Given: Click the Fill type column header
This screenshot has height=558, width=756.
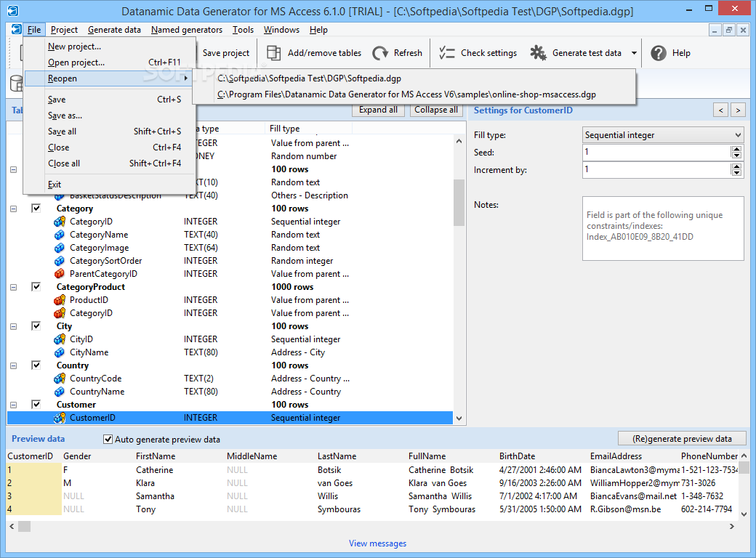Looking at the screenshot, I should pos(308,129).
